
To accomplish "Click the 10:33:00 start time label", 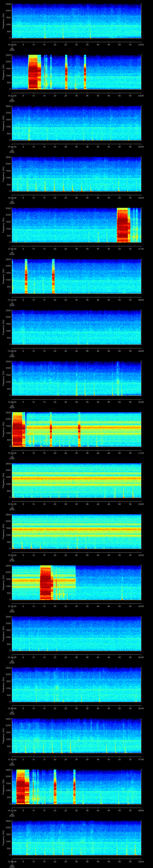I will pyautogui.click(x=12, y=606).
